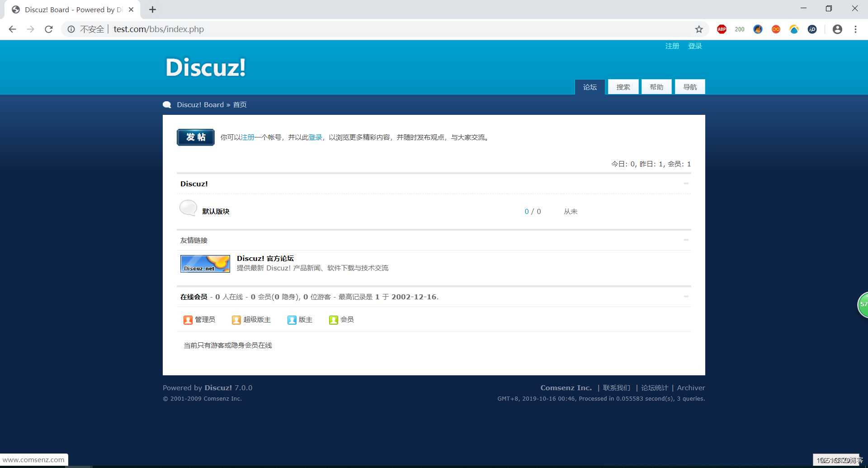Click the 0 / 0 post count
The image size is (868, 468).
click(533, 212)
